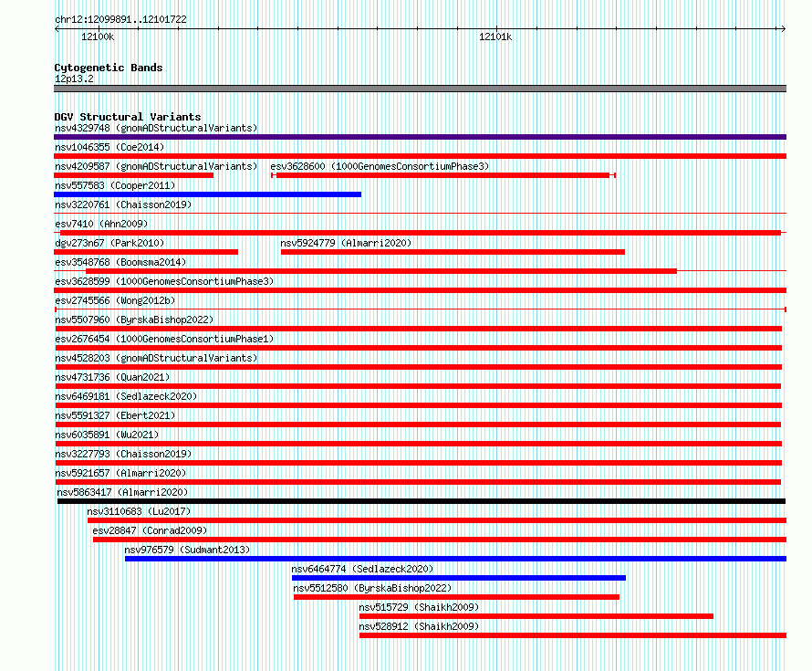Click nsv6035891 (Wu2021) label
The image size is (812, 671).
tap(107, 435)
